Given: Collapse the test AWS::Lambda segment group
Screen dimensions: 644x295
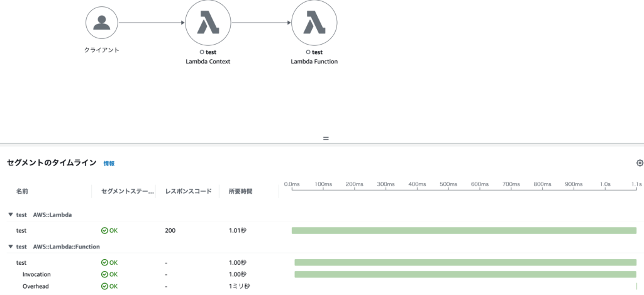Looking at the screenshot, I should (x=10, y=214).
